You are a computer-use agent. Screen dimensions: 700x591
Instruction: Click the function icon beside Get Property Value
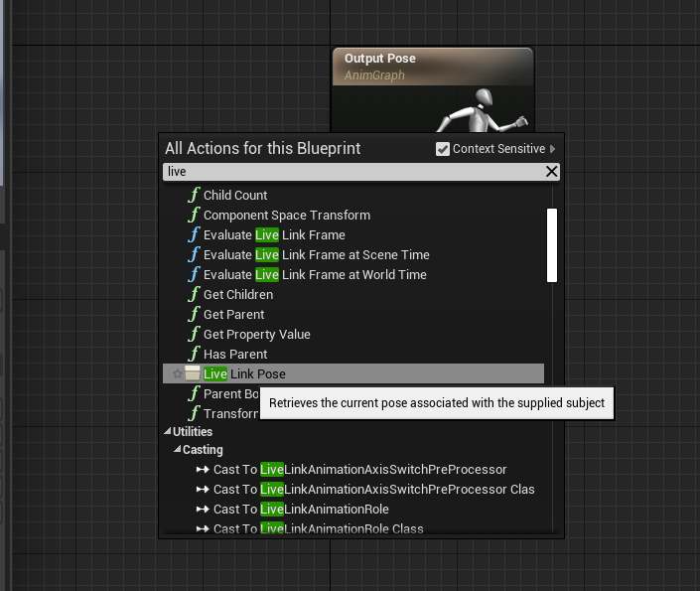coord(194,335)
